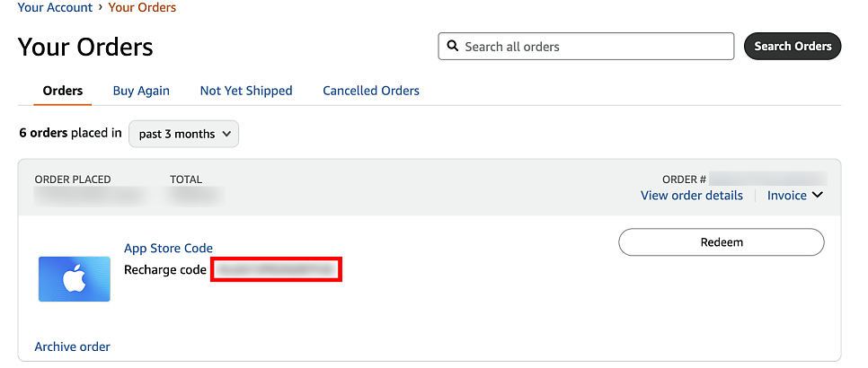The height and width of the screenshot is (368, 868).
Task: Click the Search Orders button
Action: [793, 47]
